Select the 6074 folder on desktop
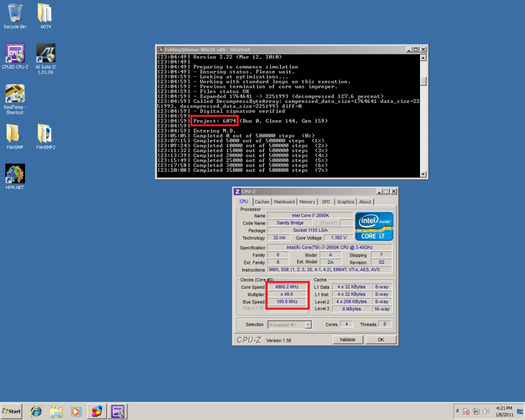 pos(45,16)
